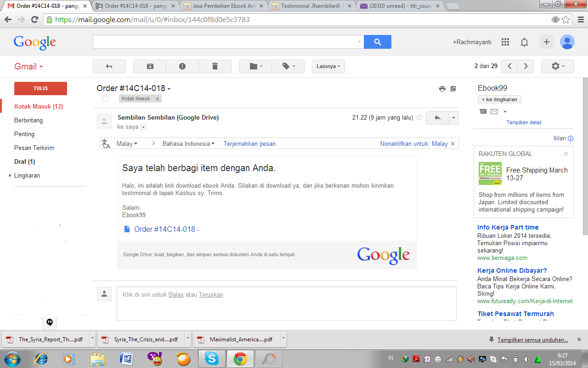Open the Gmail product switcher dropdown

[x=28, y=66]
